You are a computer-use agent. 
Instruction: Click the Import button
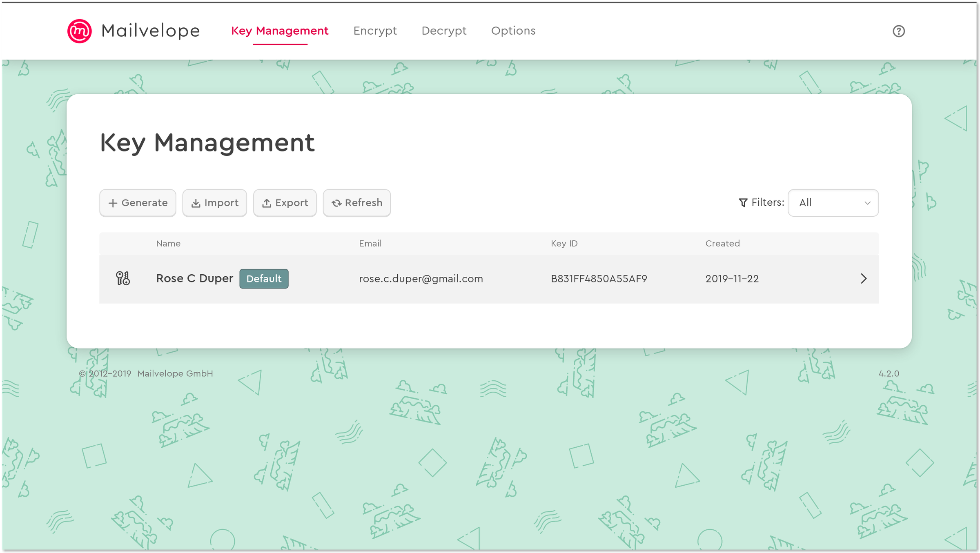[214, 203]
